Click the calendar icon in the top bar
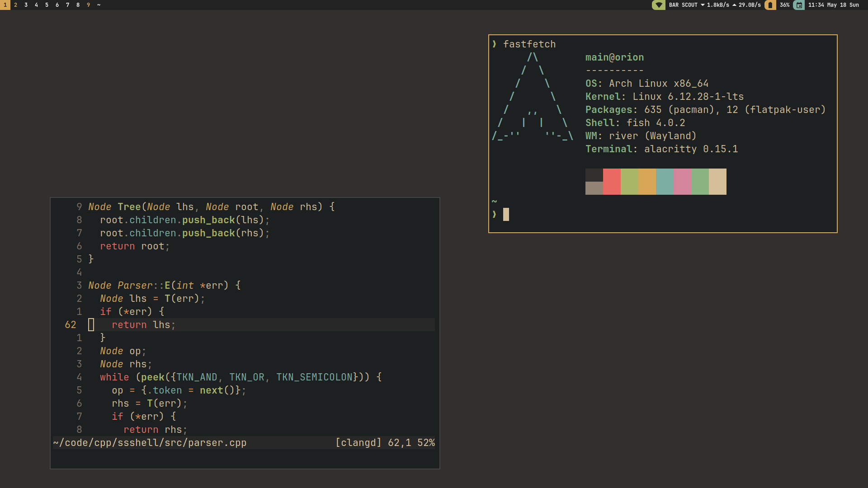The width and height of the screenshot is (868, 488). tap(799, 5)
